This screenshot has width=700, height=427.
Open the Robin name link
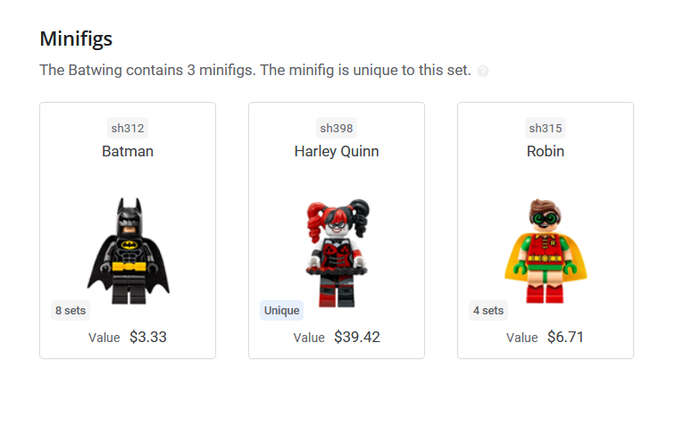[546, 151]
